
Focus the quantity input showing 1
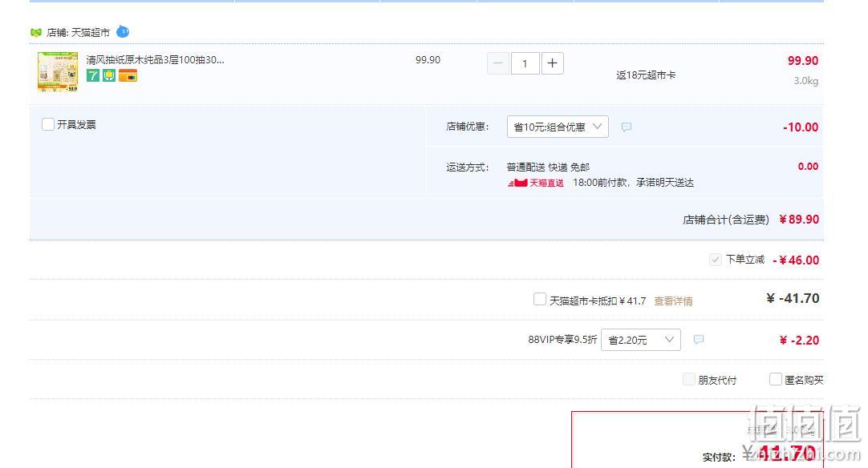click(x=525, y=63)
